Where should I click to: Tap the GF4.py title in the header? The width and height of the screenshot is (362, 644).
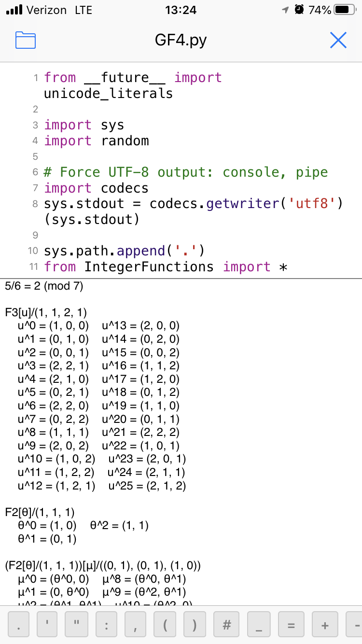(181, 41)
